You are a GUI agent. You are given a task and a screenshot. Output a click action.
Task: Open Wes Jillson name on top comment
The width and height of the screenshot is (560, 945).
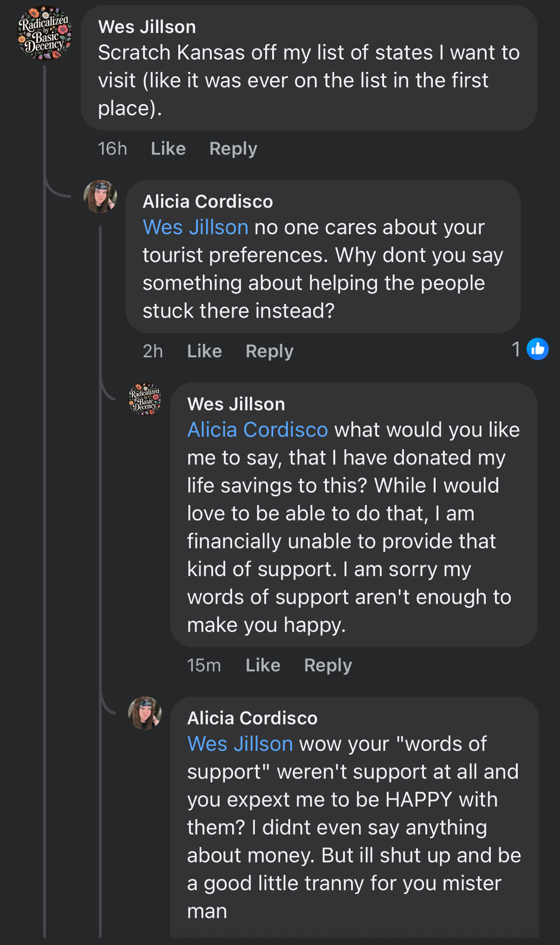[147, 27]
